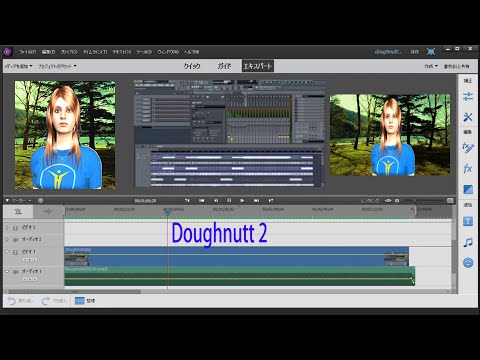Open the Graphics smiley face icon

pyautogui.click(x=468, y=263)
